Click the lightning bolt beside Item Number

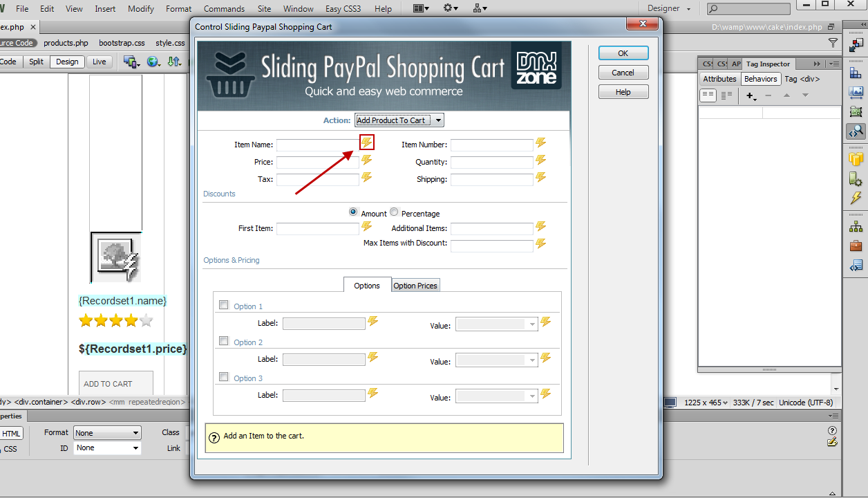point(540,142)
